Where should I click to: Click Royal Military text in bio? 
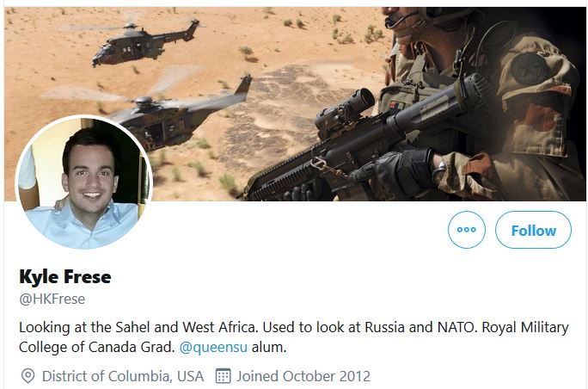pos(525,327)
